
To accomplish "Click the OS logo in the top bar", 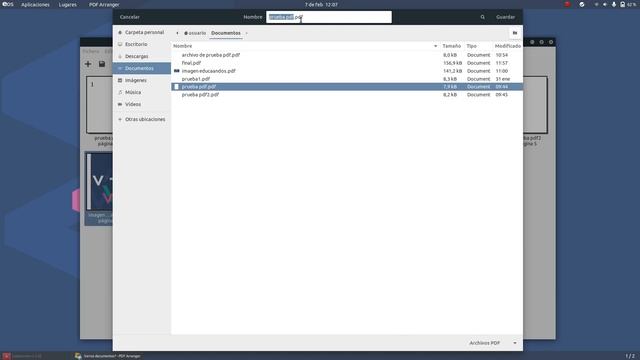I will click(7, 4).
